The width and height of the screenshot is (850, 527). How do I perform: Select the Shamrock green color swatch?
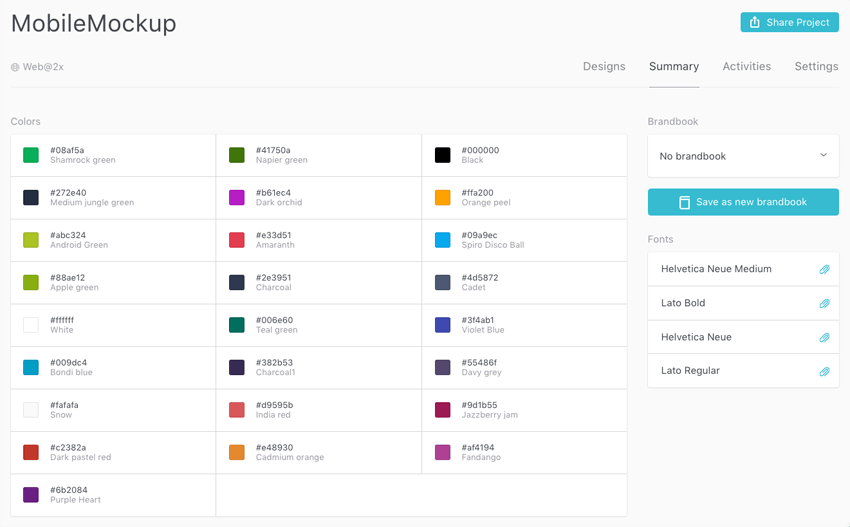coord(31,155)
